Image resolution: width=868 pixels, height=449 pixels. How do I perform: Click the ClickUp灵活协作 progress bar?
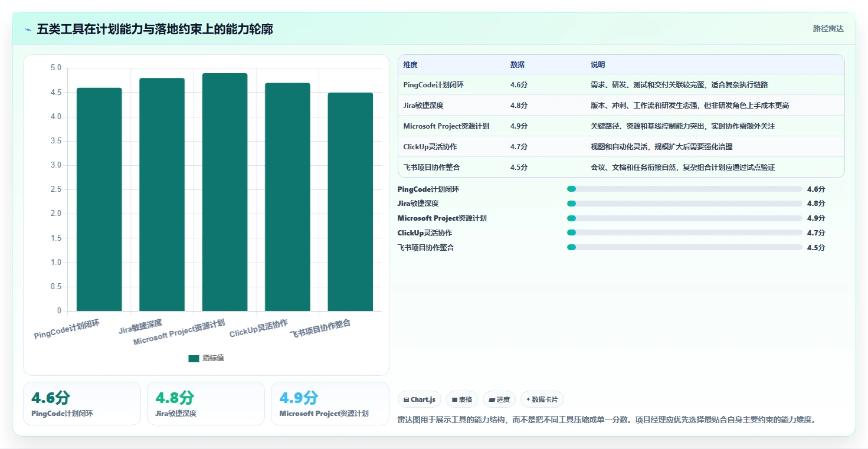pos(684,232)
